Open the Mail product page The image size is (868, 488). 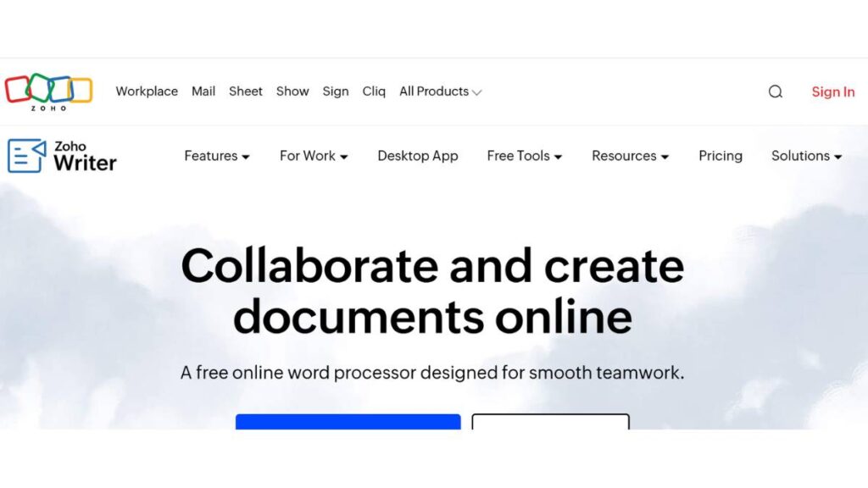[203, 91]
